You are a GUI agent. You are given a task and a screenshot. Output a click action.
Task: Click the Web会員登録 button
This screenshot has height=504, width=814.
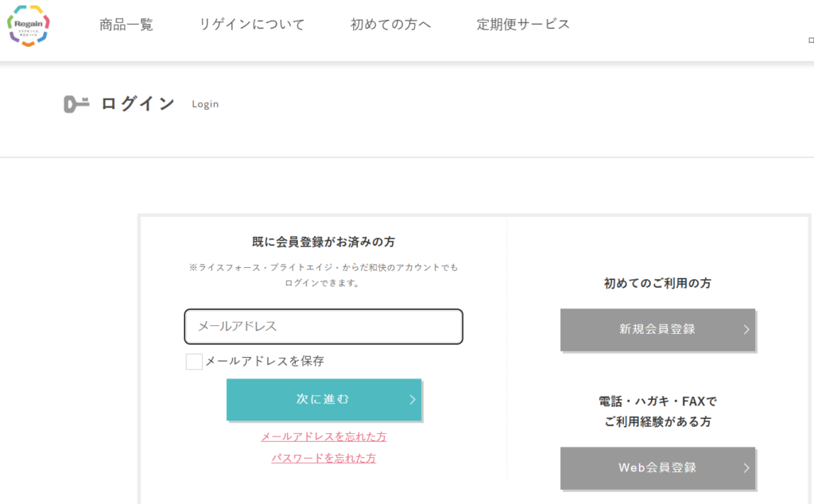[x=657, y=467]
